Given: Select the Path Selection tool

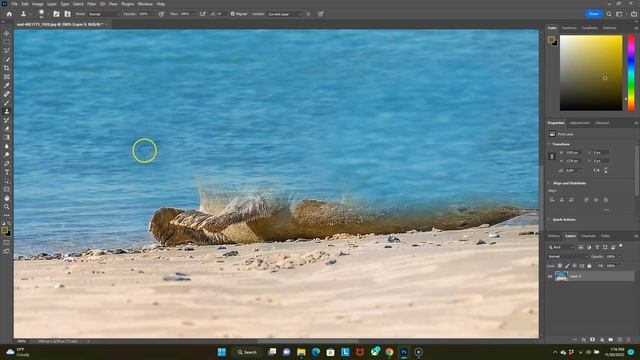Looking at the screenshot, I should (7, 181).
